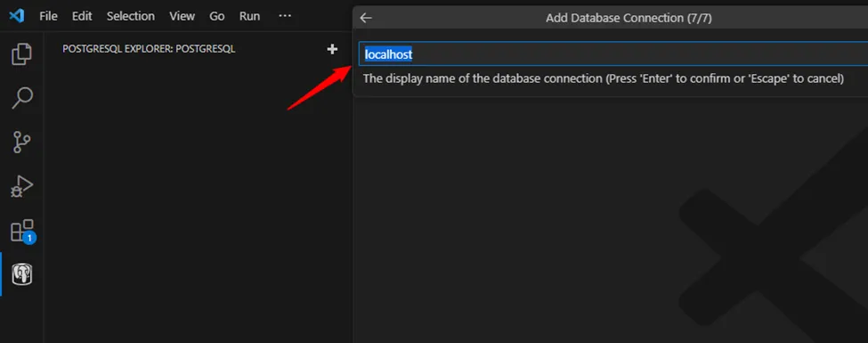Open the Run and Debug view icon
Viewport: 868px width, 343px height.
coord(22,186)
